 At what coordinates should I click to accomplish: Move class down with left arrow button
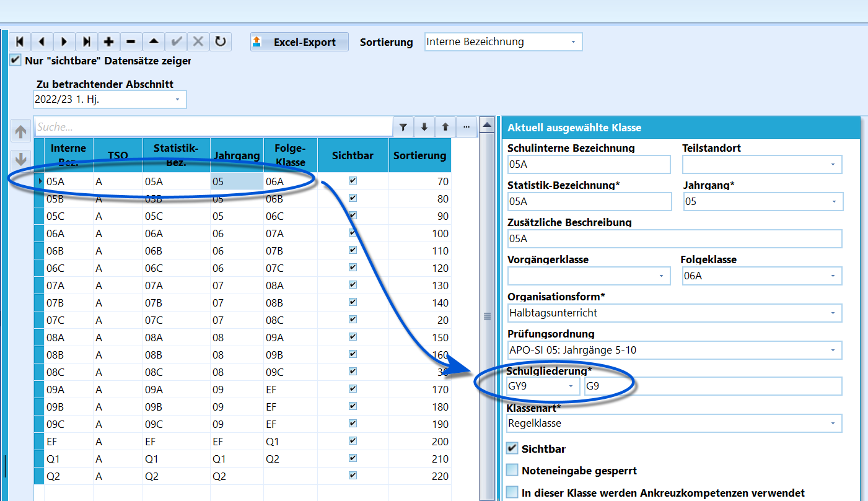(x=21, y=157)
